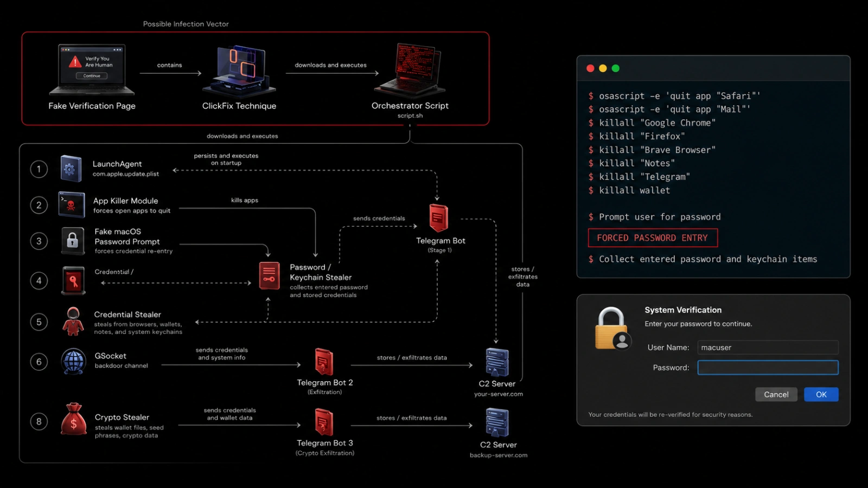This screenshot has height=488, width=868.
Task: Click the "Your credentials will be re-verified" note
Action: (x=671, y=414)
